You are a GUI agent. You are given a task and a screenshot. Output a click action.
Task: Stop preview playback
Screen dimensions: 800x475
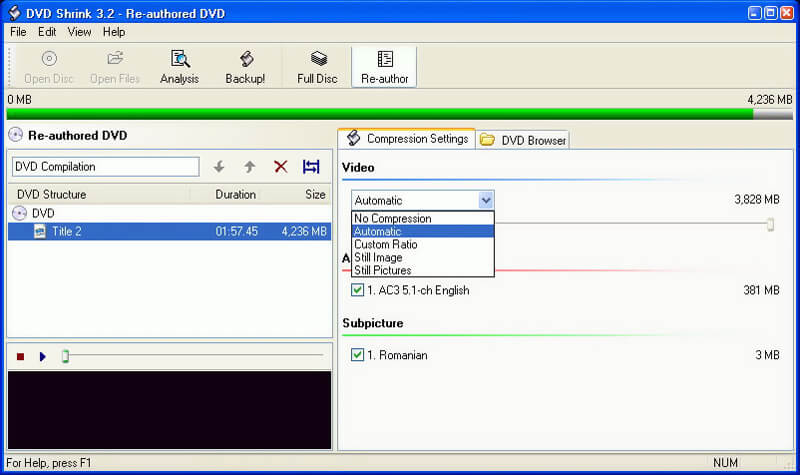[20, 356]
